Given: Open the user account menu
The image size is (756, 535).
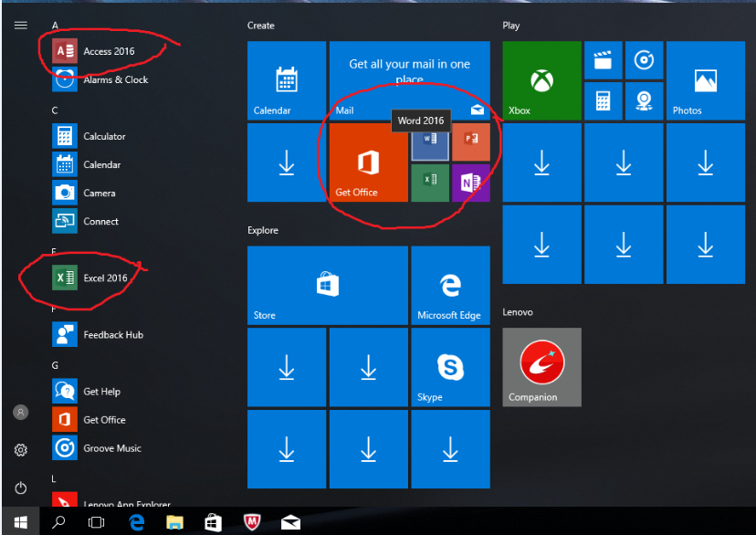Looking at the screenshot, I should click(21, 412).
